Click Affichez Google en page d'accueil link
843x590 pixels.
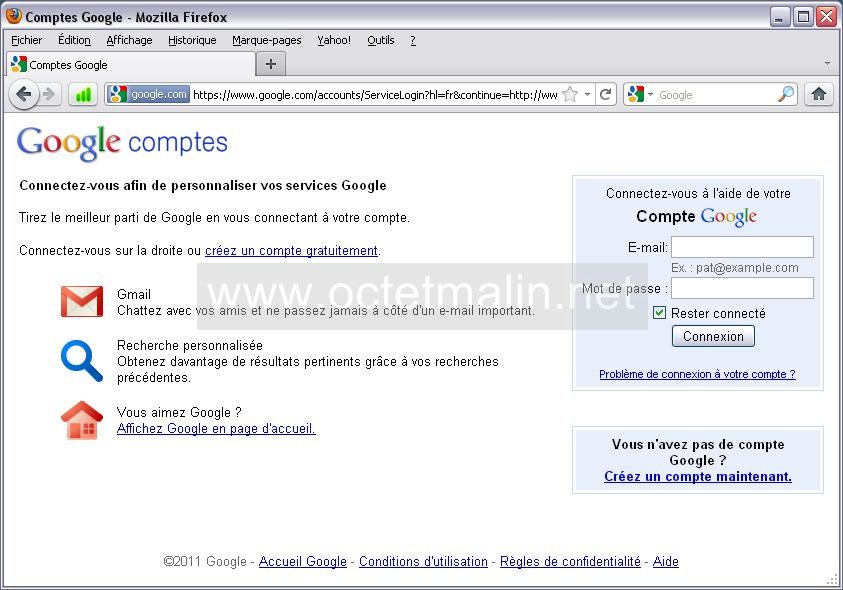point(216,429)
